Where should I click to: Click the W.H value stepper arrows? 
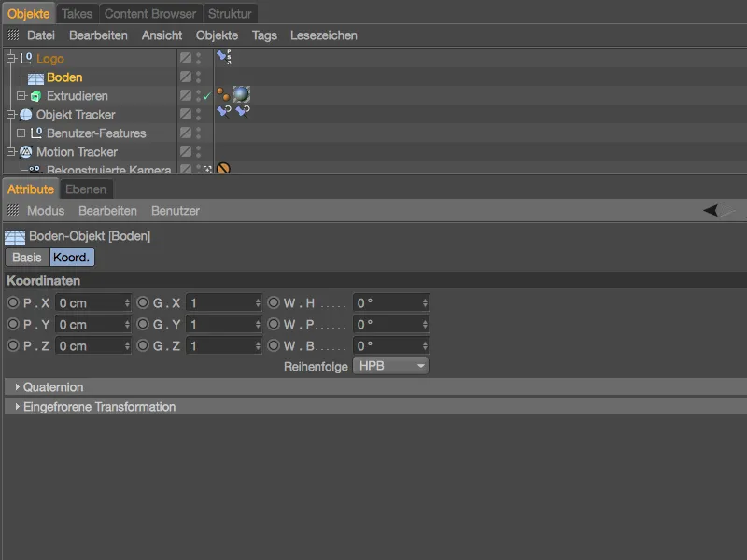425,302
